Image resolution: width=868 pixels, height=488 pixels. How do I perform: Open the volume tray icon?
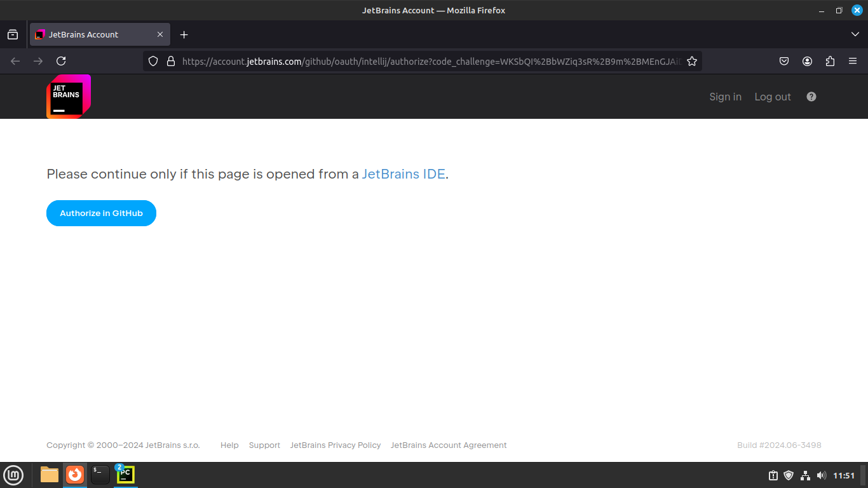click(821, 475)
